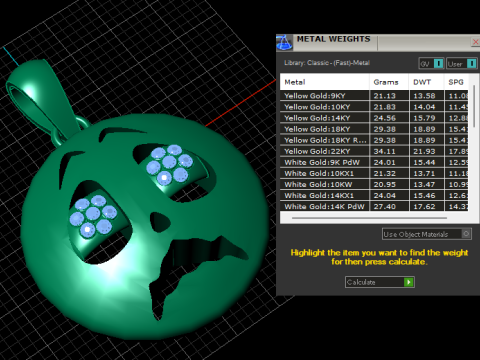Click the lower gem cluster on pendant
This screenshot has width=480, height=360.
coord(93,216)
